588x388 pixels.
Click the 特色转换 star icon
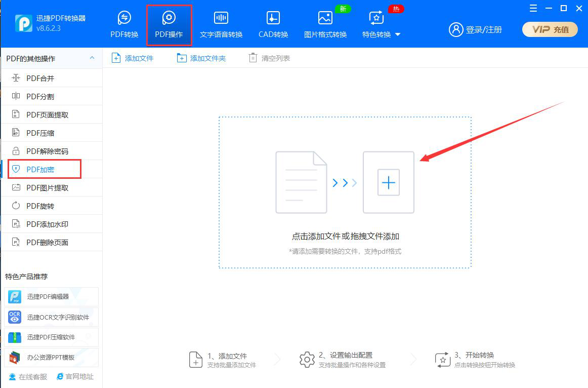point(376,18)
